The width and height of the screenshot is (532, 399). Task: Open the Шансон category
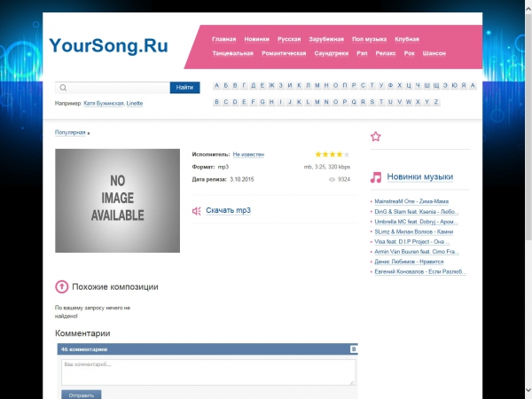(434, 53)
